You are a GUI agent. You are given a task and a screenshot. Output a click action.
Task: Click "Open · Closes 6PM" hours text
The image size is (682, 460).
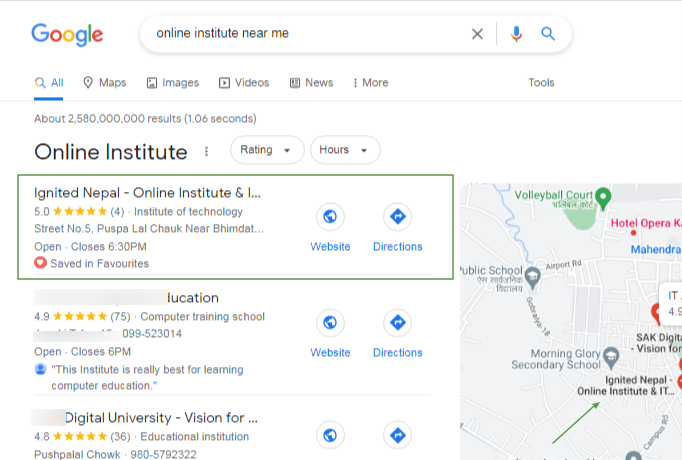(x=83, y=351)
